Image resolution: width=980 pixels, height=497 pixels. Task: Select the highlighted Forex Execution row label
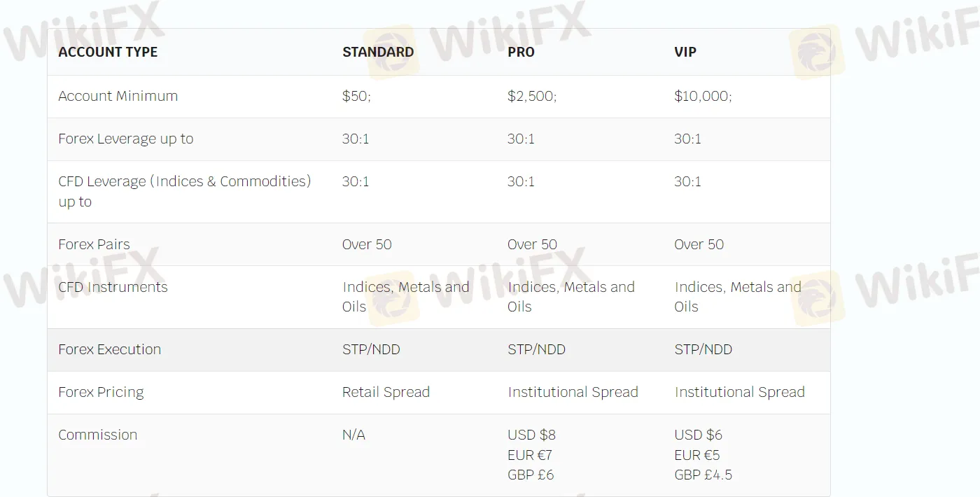coord(109,349)
